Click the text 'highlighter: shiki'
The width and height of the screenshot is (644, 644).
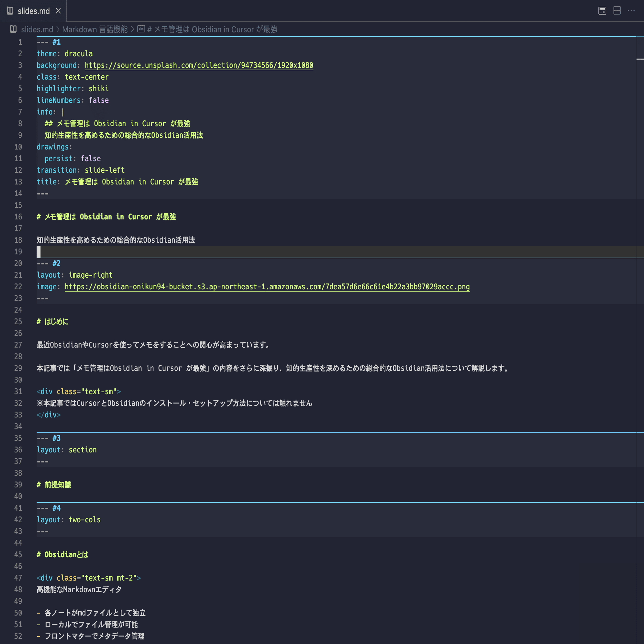pyautogui.click(x=73, y=89)
